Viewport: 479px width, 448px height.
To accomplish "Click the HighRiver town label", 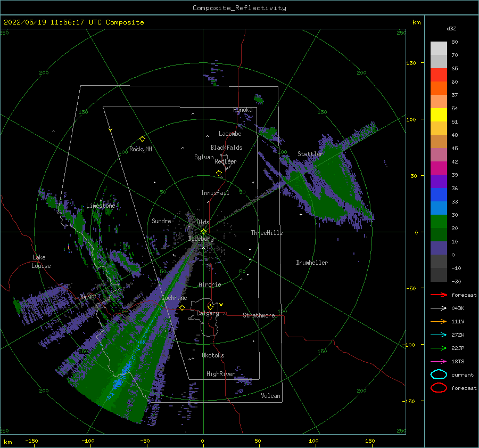I will pyautogui.click(x=220, y=374).
